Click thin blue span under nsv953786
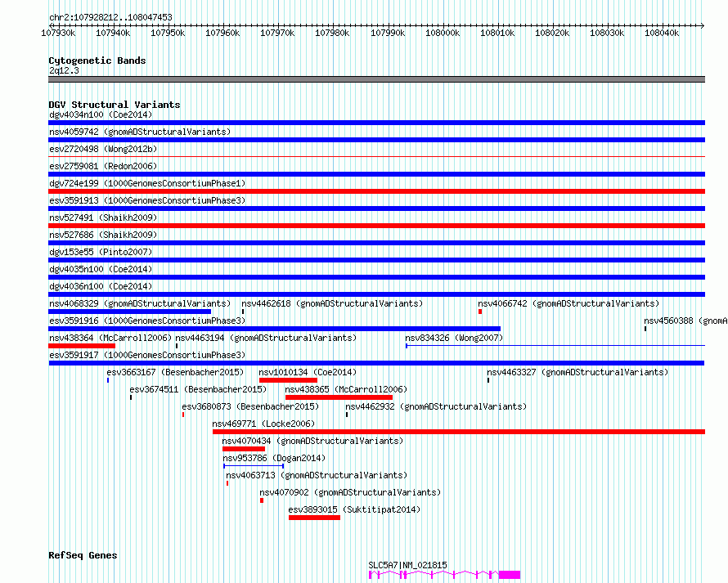 coord(254,466)
